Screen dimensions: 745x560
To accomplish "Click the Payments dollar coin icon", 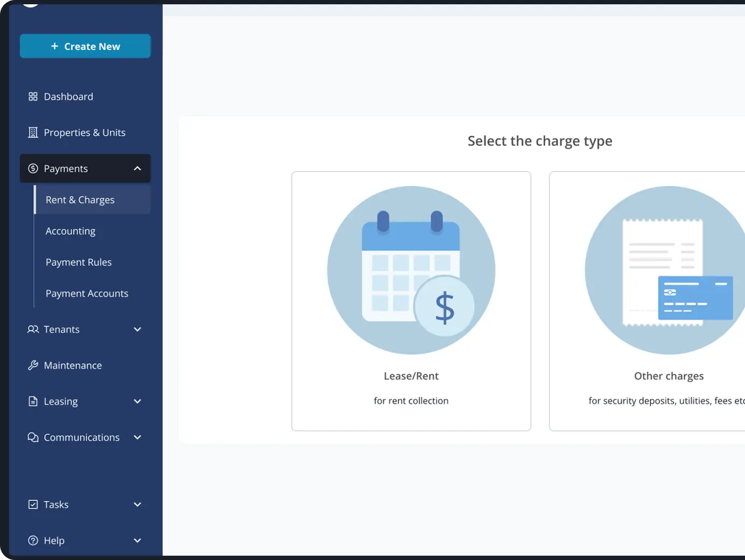I will 33,169.
